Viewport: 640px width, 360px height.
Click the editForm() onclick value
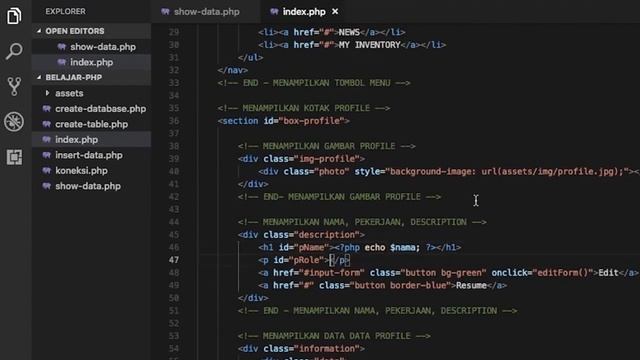(562, 273)
